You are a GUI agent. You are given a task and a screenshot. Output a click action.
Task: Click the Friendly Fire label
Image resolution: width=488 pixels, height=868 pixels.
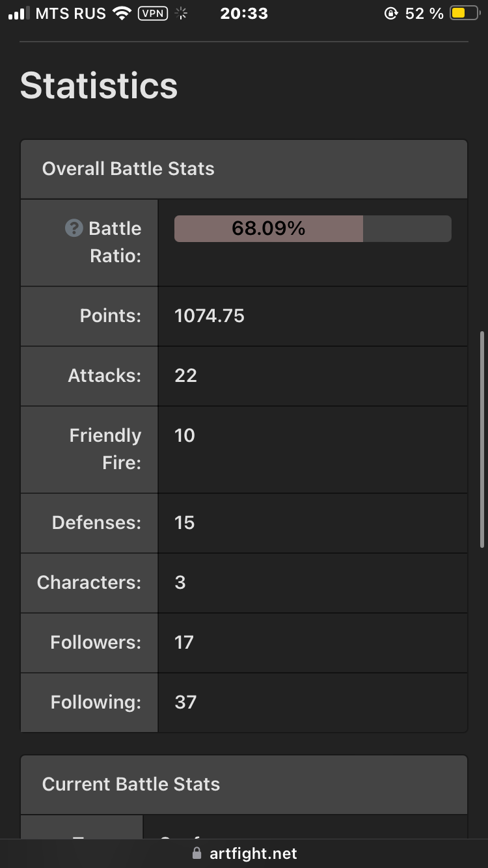(105, 449)
